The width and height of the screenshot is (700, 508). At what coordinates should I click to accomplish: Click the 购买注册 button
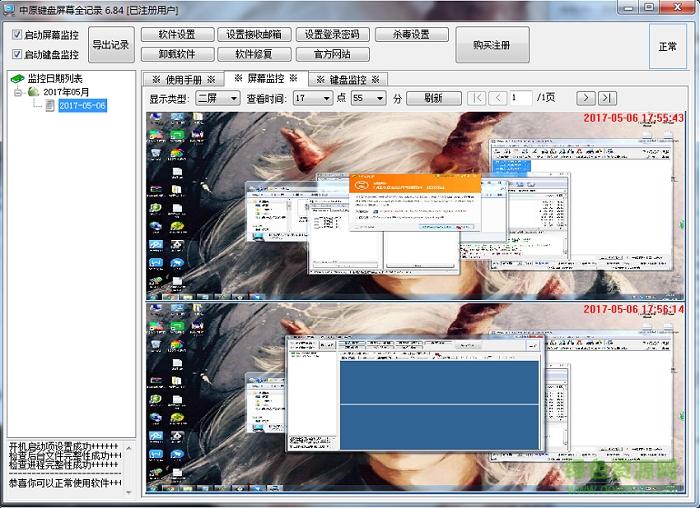point(492,45)
